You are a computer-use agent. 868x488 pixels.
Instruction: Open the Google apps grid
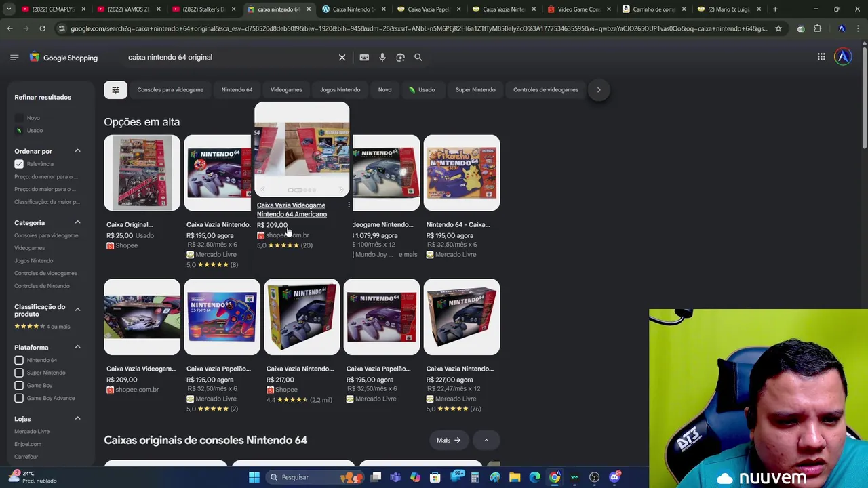[821, 57]
